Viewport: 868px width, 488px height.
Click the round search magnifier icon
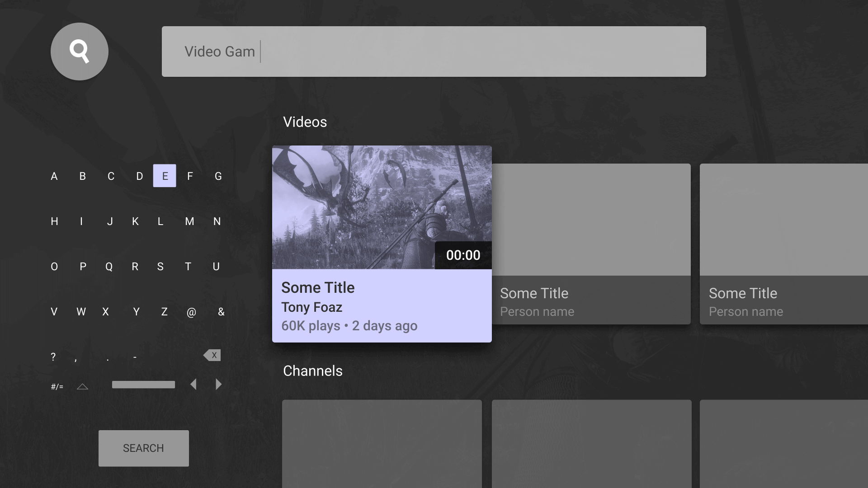pos(80,52)
